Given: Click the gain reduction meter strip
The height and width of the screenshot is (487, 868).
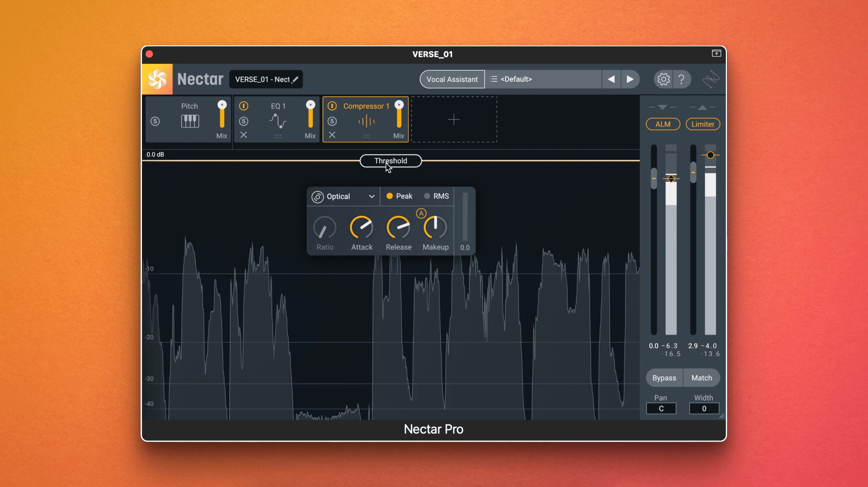Looking at the screenshot, I should pyautogui.click(x=465, y=217).
